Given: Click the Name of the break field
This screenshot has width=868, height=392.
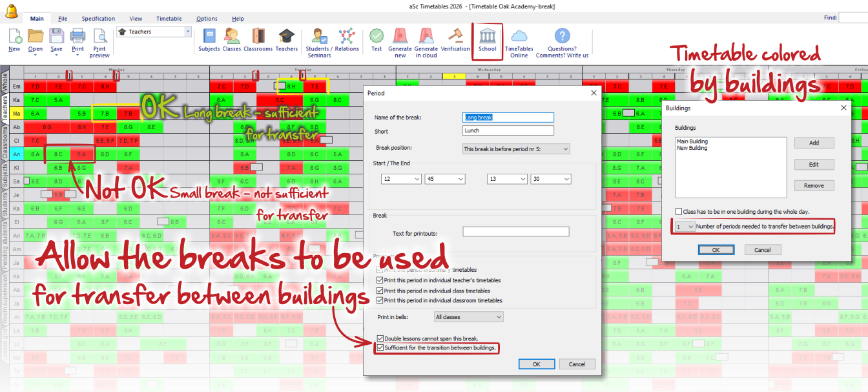Looking at the screenshot, I should 508,118.
